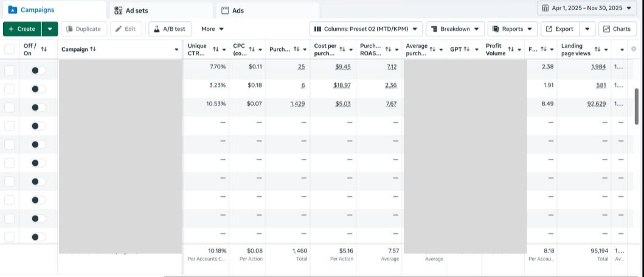Image resolution: width=644 pixels, height=277 pixels.
Task: Click the Edit pencil button
Action: pyautogui.click(x=126, y=29)
